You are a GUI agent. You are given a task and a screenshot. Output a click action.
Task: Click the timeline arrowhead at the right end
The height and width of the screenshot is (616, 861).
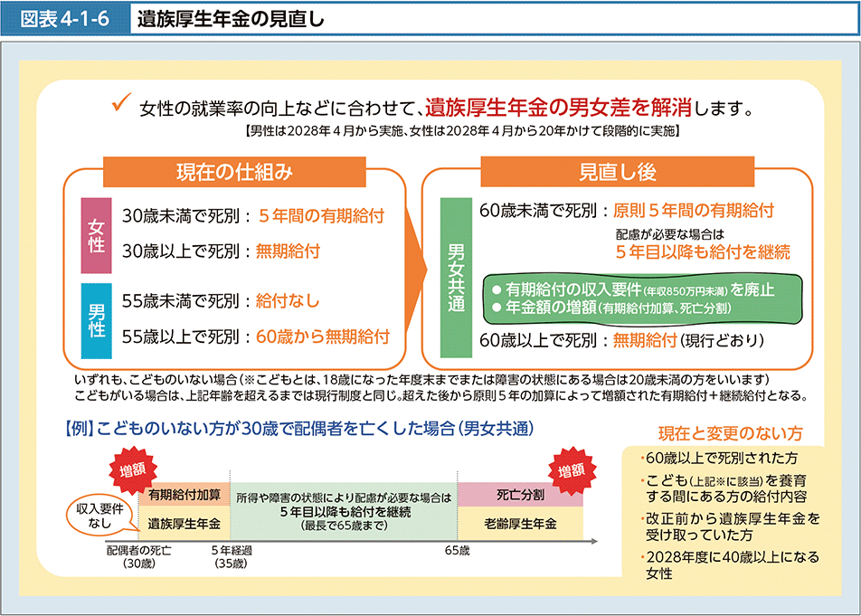594,541
